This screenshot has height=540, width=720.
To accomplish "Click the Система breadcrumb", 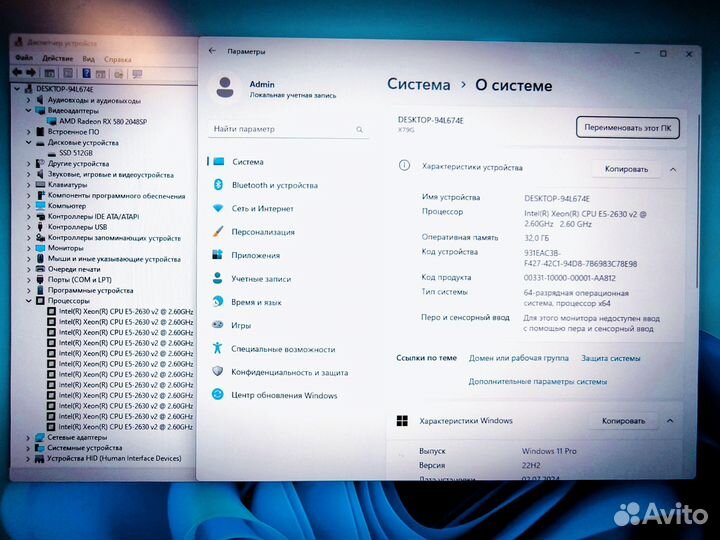I will (x=418, y=84).
